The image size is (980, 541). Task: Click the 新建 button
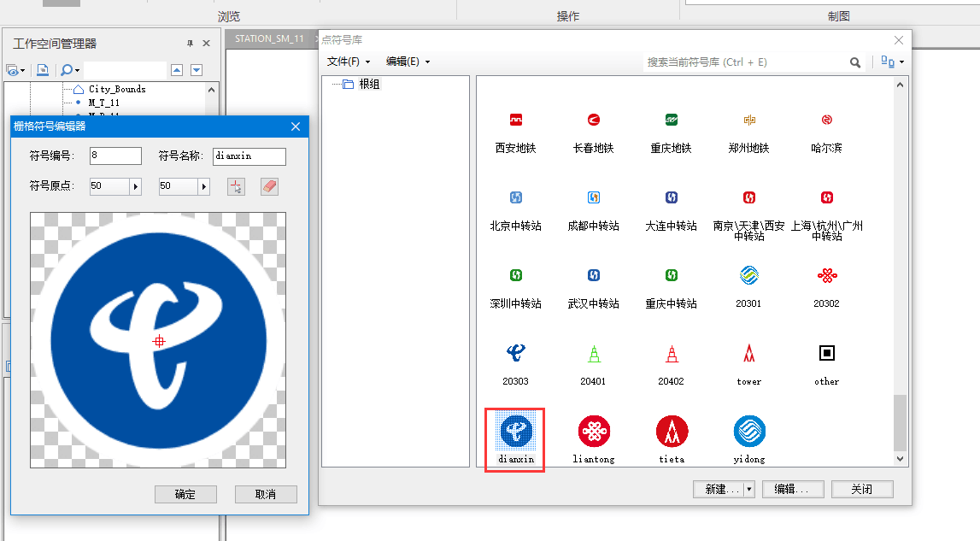coord(718,489)
